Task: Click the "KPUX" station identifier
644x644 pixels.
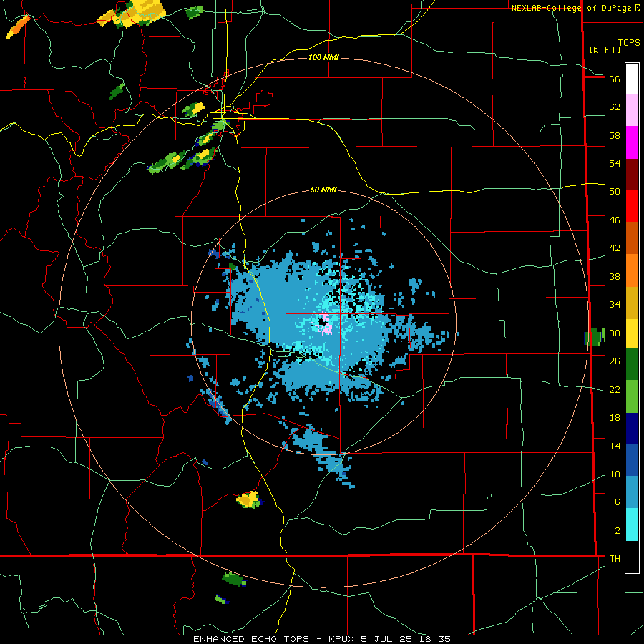Action: click(x=342, y=639)
